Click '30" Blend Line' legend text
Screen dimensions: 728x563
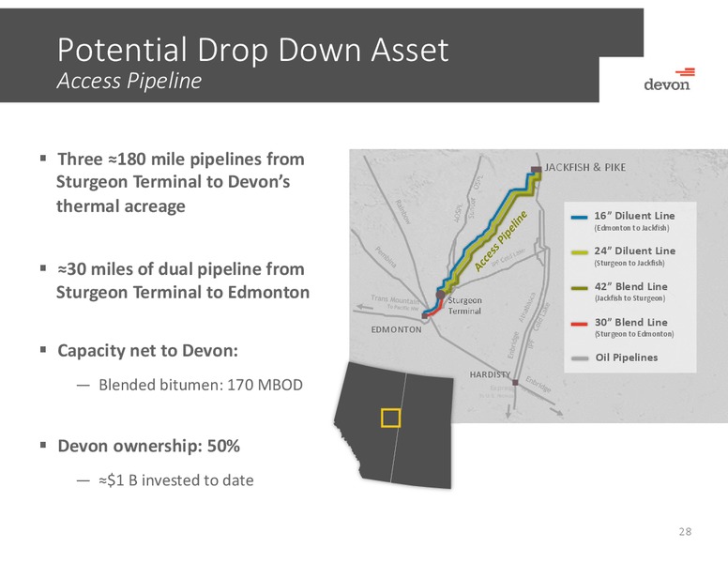click(x=631, y=323)
